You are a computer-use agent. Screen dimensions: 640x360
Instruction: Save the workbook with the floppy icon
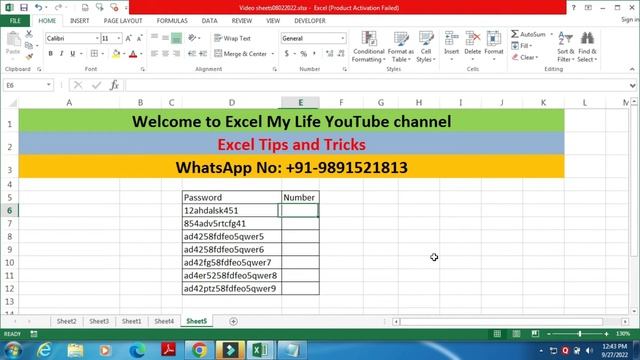[24, 7]
